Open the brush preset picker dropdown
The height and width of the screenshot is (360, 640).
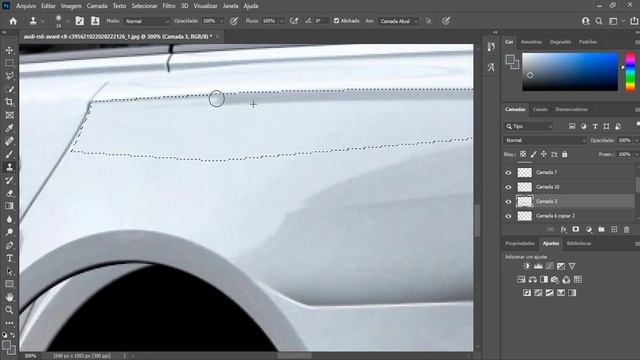point(68,21)
